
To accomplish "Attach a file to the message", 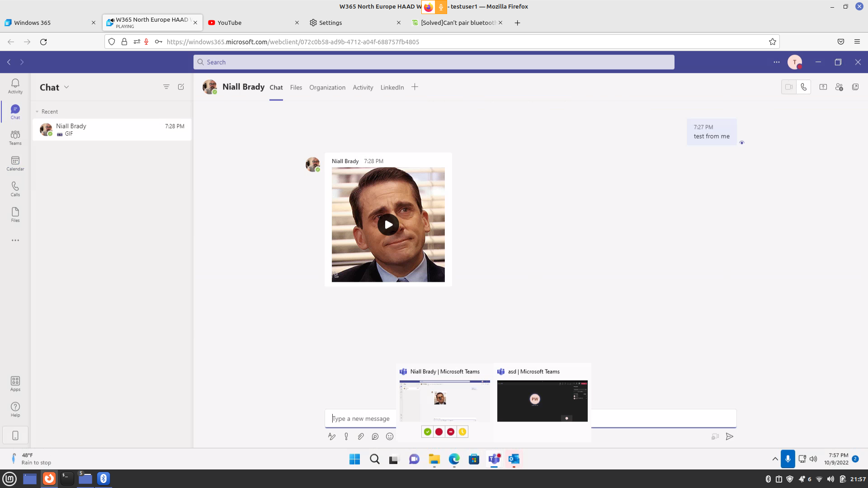I will [x=361, y=436].
